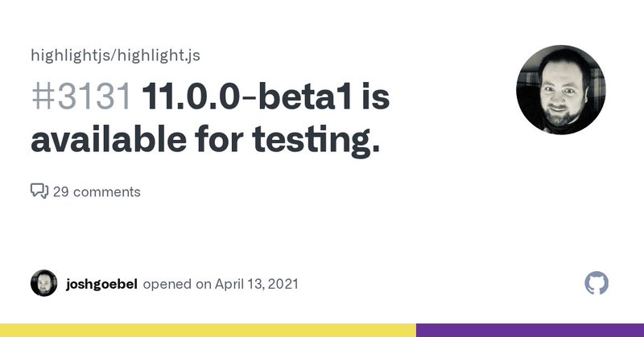Viewport: 644px width, 337px height.
Task: Click the slash between highlightjs and highlight.js
Action: [x=115, y=55]
